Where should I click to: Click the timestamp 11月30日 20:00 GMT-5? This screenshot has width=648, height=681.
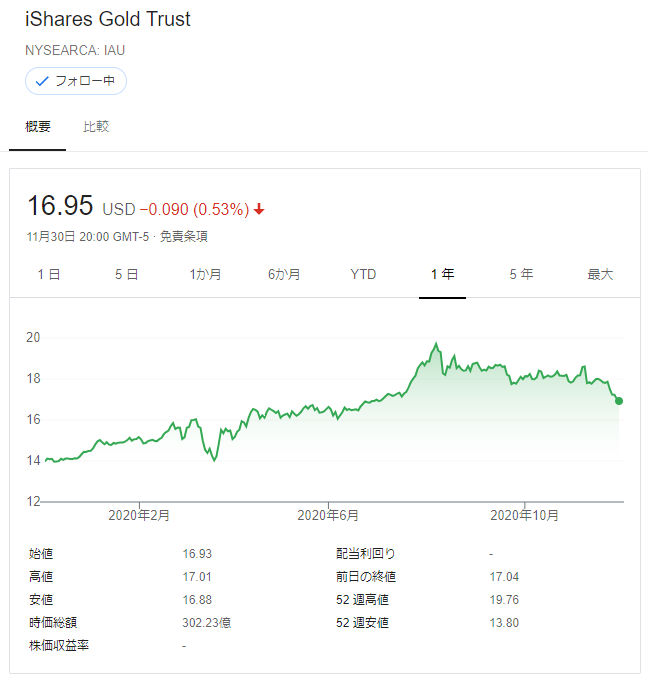coord(88,237)
